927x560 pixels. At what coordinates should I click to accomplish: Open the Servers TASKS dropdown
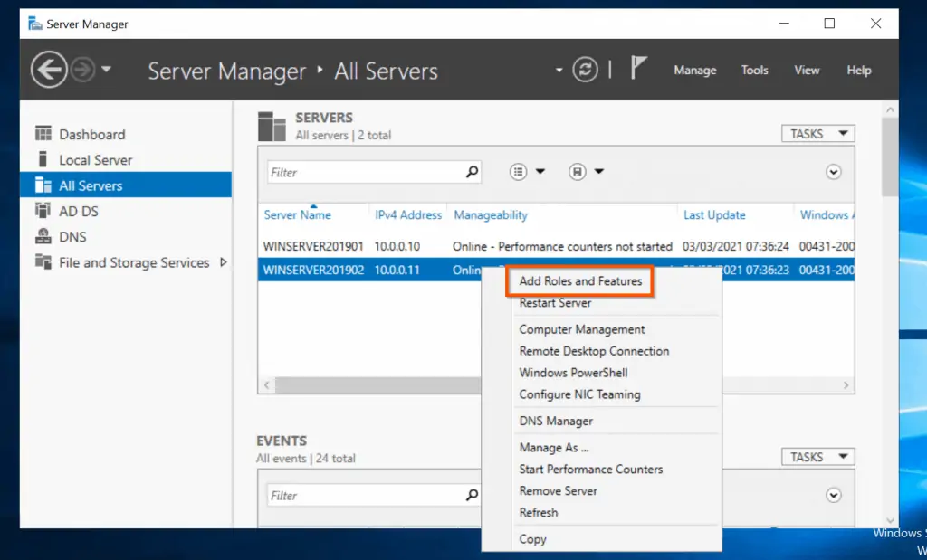coord(817,134)
